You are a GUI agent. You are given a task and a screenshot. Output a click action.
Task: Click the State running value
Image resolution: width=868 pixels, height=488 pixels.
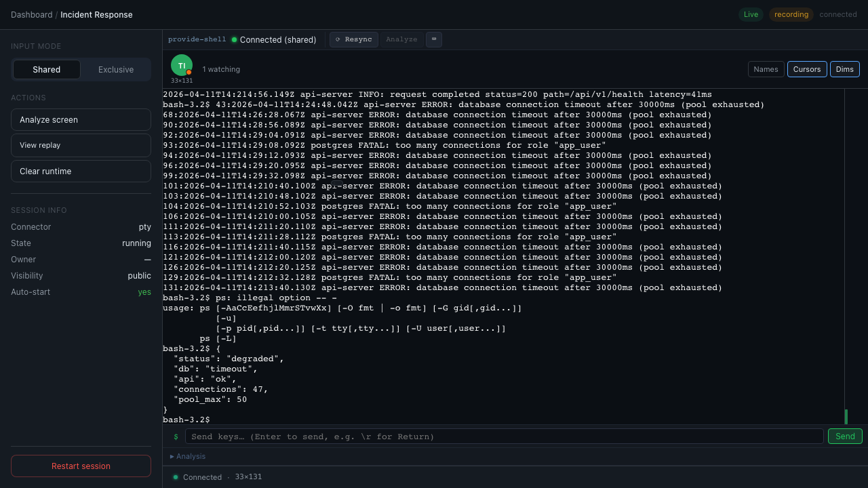pyautogui.click(x=136, y=243)
